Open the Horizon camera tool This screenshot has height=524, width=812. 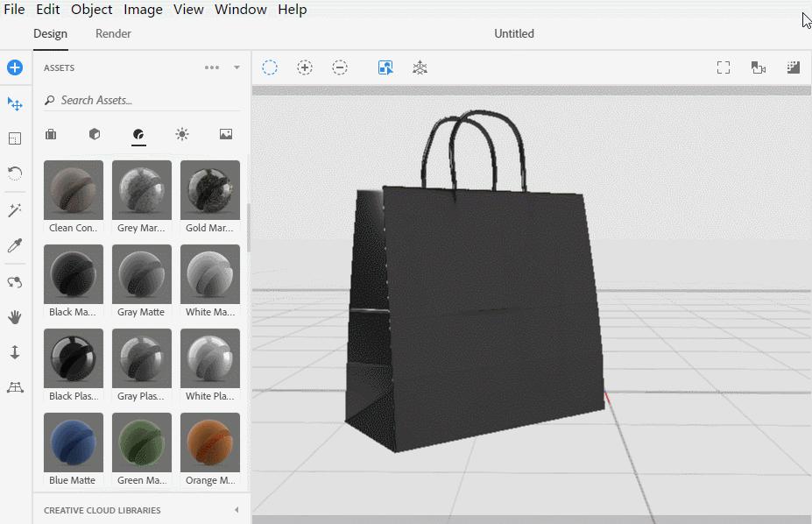pos(14,386)
